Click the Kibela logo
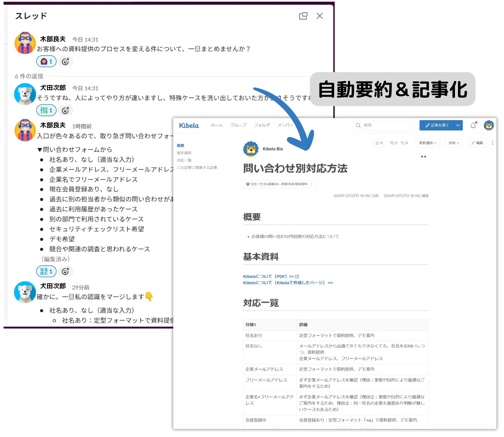The width and height of the screenshot is (504, 437). (x=189, y=125)
